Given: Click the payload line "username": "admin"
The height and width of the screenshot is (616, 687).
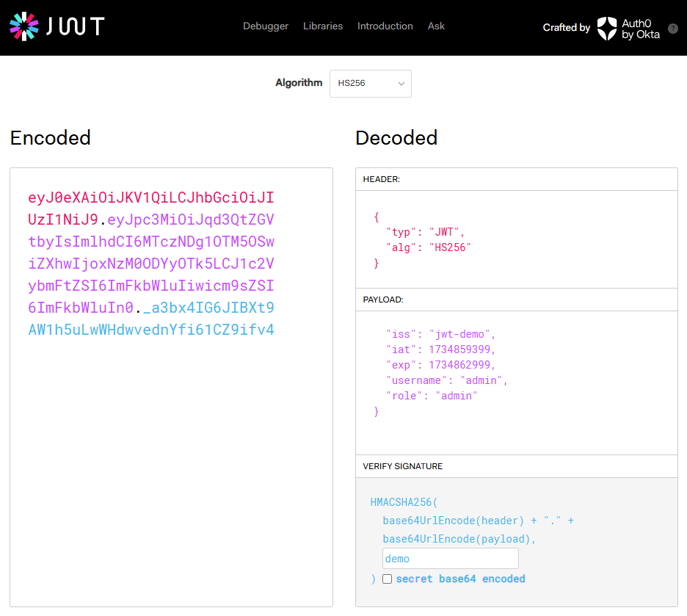Looking at the screenshot, I should pos(446,380).
